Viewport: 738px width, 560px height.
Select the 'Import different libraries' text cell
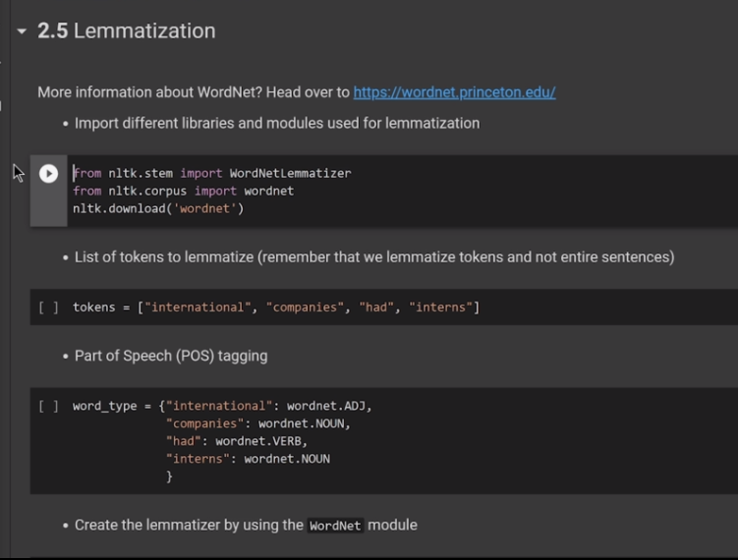(277, 124)
